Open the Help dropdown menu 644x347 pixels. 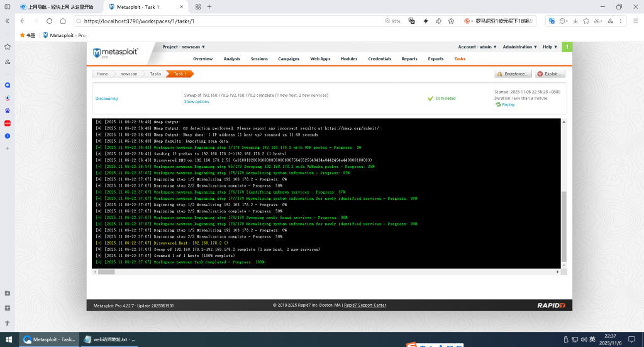coord(550,47)
